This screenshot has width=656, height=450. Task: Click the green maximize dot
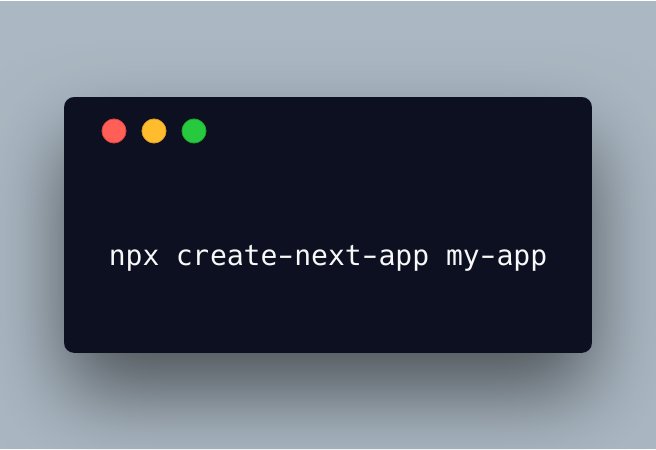(194, 131)
